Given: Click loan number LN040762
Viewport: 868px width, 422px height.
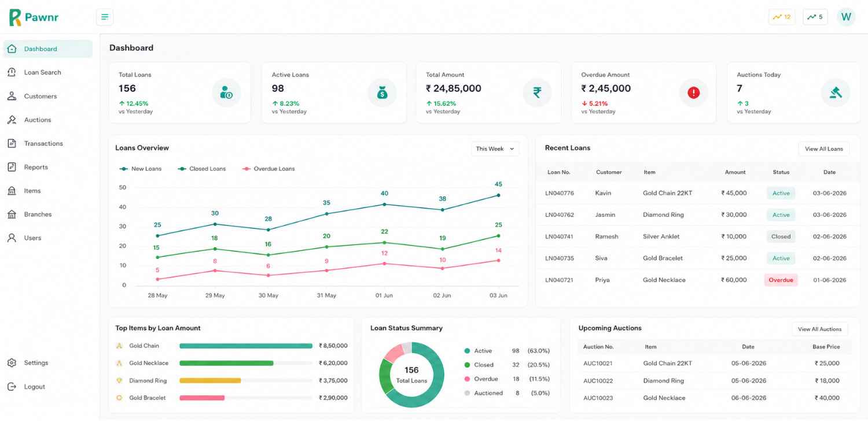Looking at the screenshot, I should click(560, 214).
